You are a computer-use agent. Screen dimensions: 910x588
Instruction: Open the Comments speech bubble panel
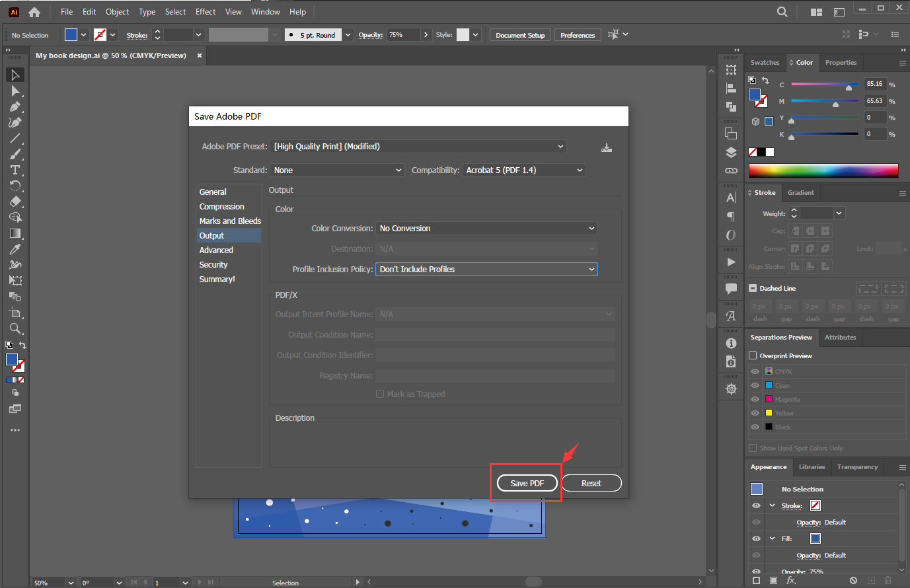pyautogui.click(x=731, y=289)
